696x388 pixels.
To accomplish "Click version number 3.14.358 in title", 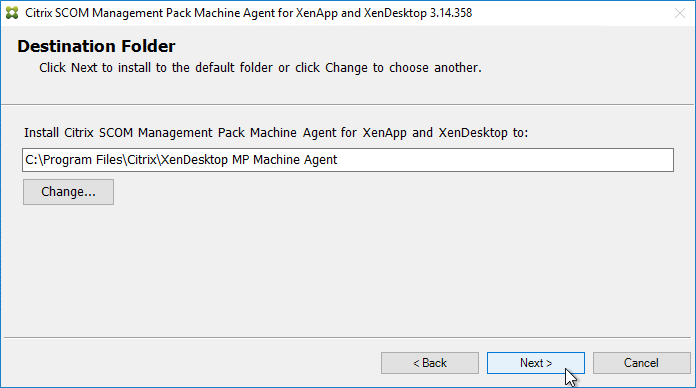I will click(451, 13).
